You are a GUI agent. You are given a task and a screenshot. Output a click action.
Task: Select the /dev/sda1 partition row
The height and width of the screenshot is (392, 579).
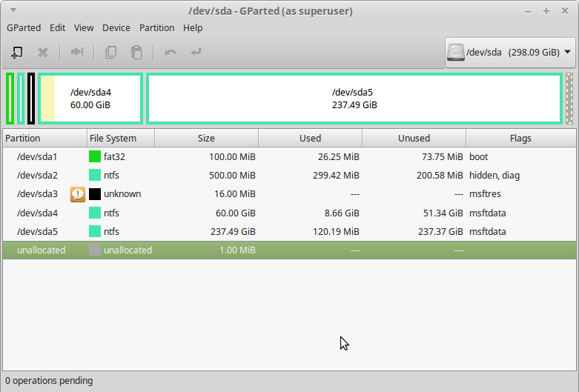coord(289,156)
